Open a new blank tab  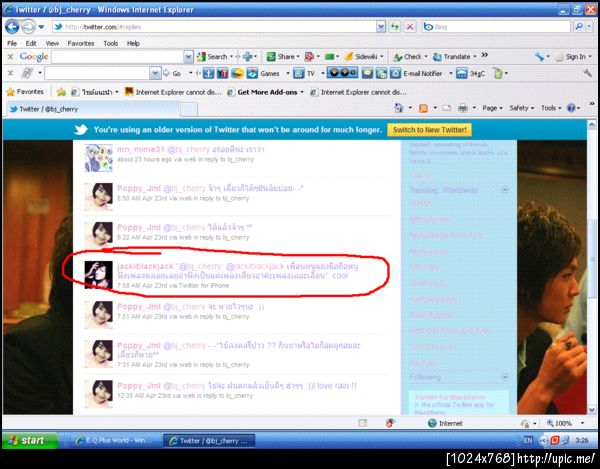(x=189, y=109)
